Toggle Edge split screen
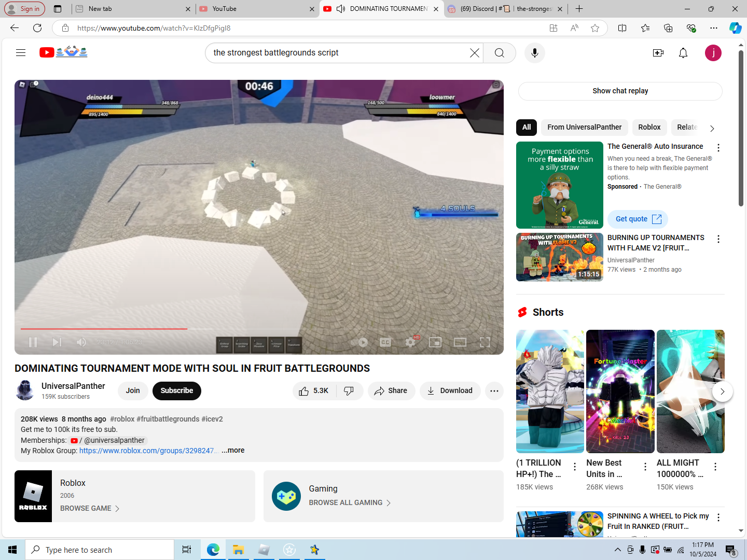 tap(622, 28)
